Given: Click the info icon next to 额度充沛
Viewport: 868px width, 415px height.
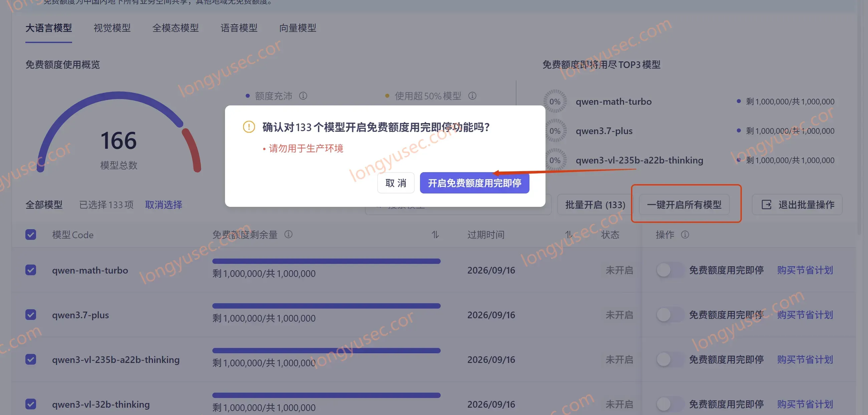Looking at the screenshot, I should pyautogui.click(x=303, y=96).
